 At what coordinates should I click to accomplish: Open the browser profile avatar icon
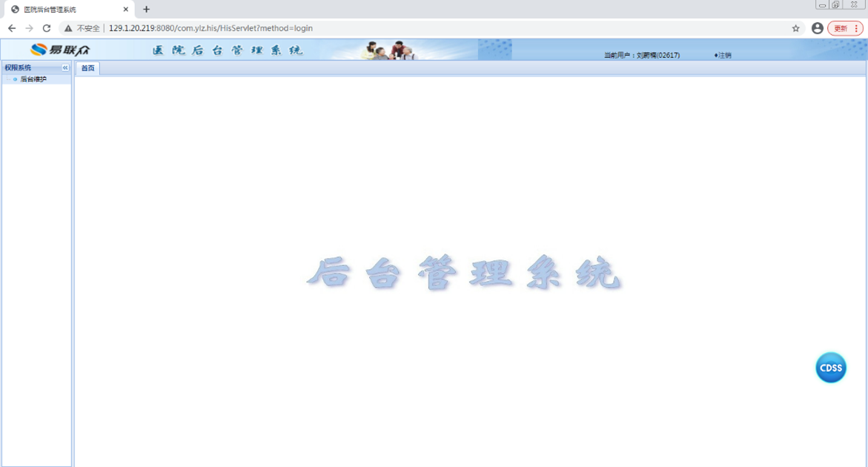(817, 28)
